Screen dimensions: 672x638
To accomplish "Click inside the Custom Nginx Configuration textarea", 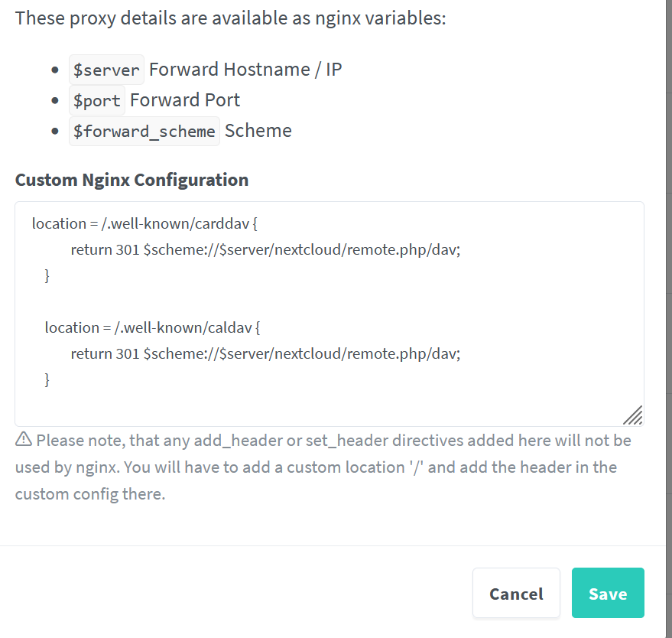I will click(x=330, y=314).
